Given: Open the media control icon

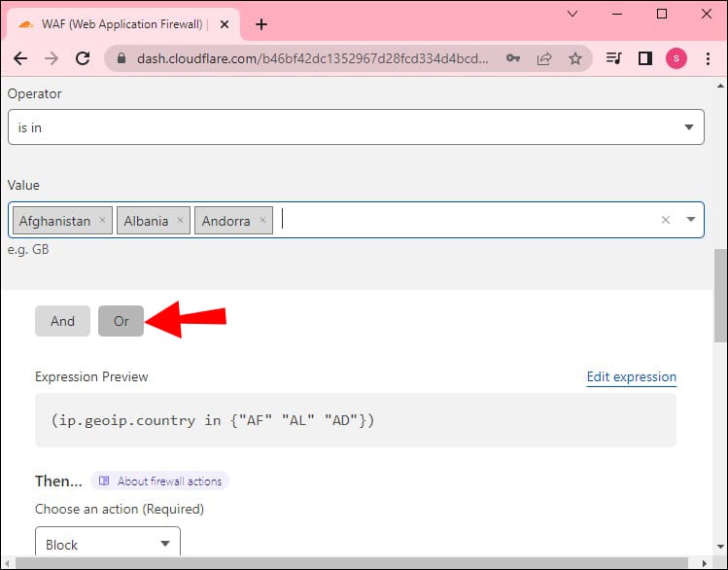Looking at the screenshot, I should [x=613, y=58].
